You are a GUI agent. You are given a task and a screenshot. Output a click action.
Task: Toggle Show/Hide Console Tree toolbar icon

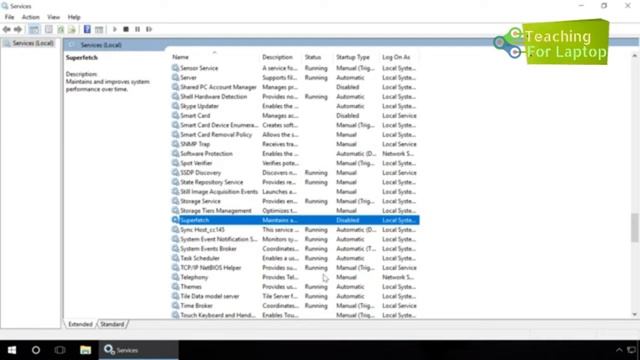[34, 29]
